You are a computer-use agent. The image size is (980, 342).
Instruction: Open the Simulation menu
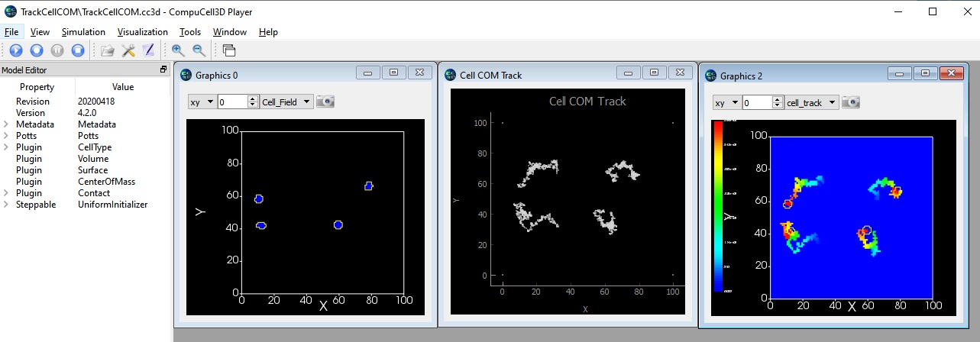point(83,32)
